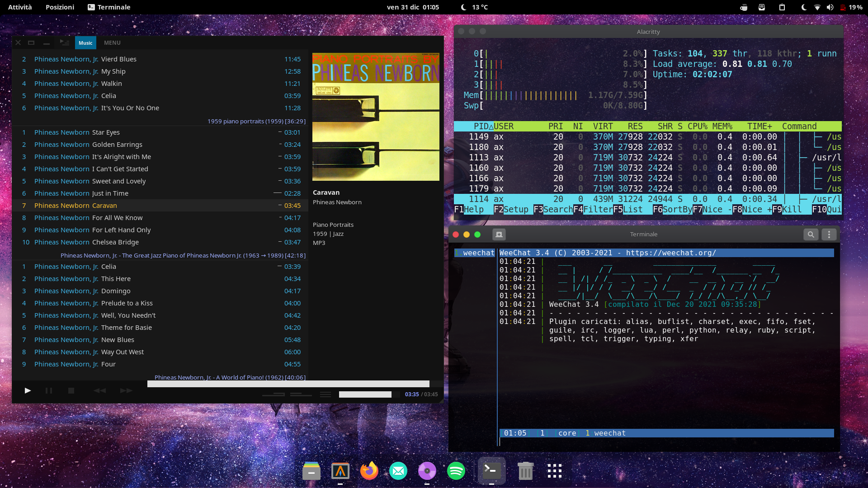Toggle the second bars icon in player footer
The image size is (868, 488).
click(302, 394)
